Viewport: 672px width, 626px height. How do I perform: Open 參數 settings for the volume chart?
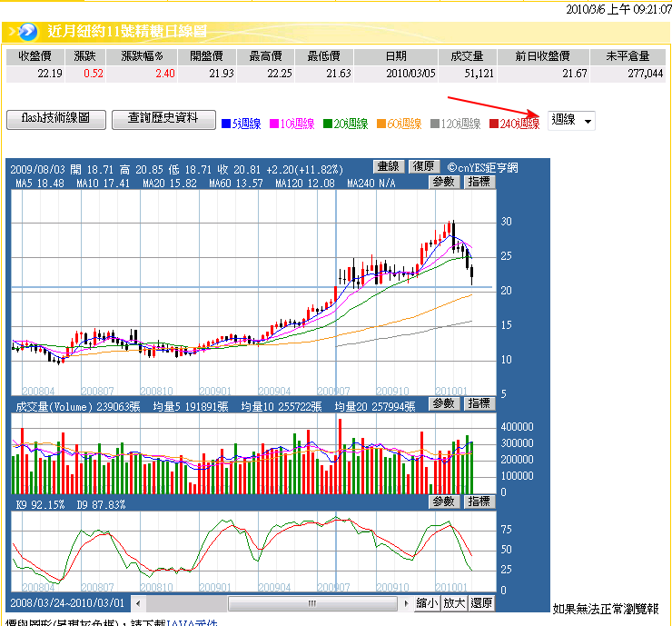tap(443, 403)
